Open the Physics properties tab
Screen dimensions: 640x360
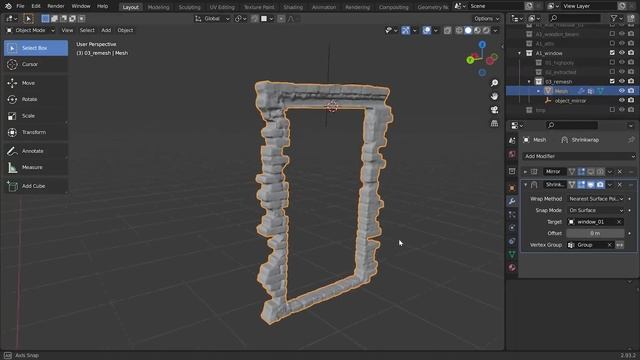click(x=512, y=228)
